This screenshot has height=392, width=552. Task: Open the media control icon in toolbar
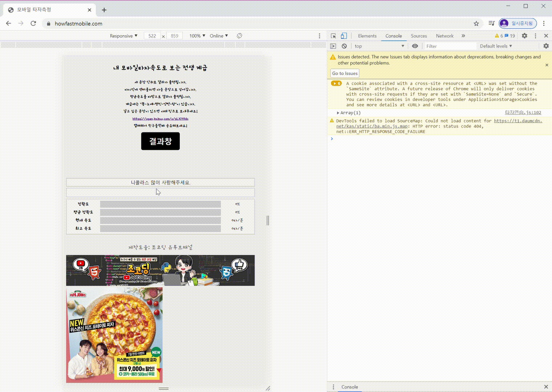coord(491,23)
